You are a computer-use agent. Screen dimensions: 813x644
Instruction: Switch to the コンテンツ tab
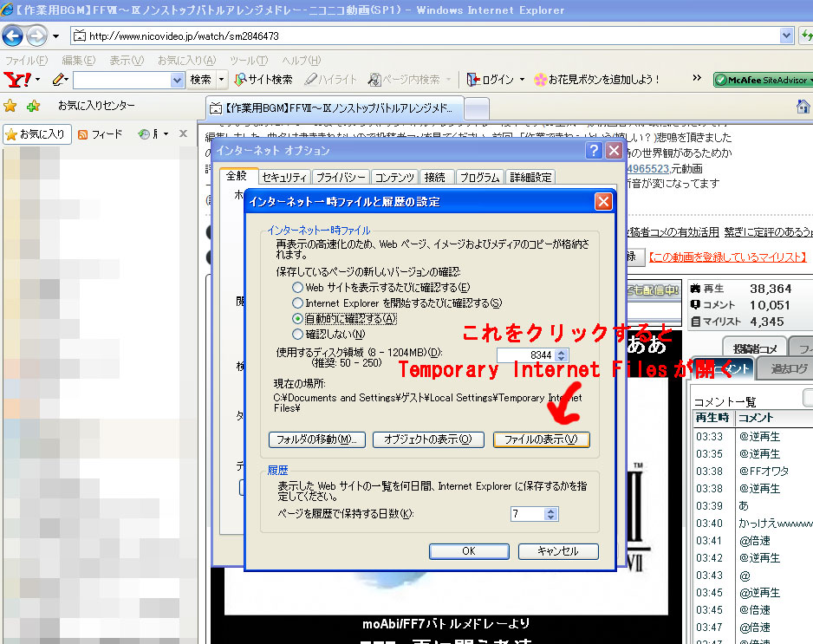coord(394,178)
